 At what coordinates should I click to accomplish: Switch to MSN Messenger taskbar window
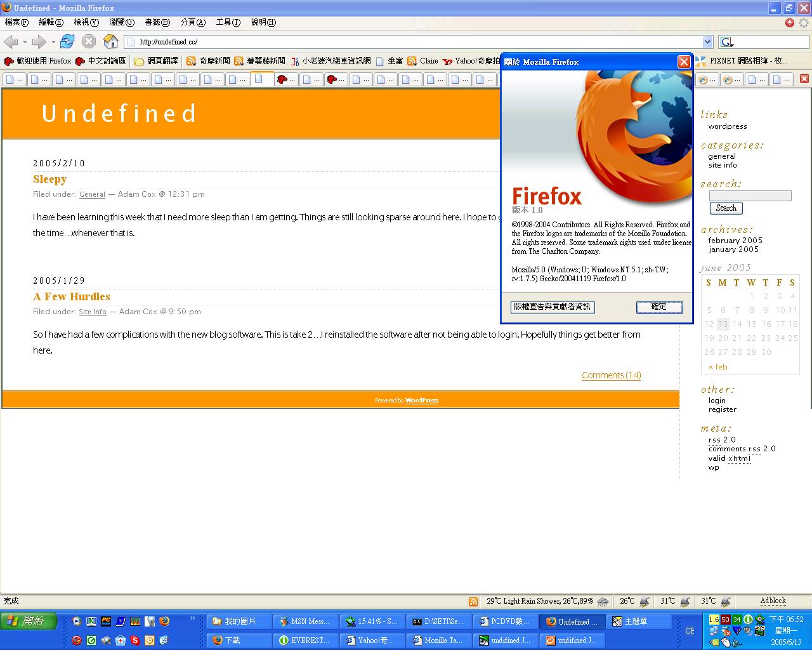point(306,622)
